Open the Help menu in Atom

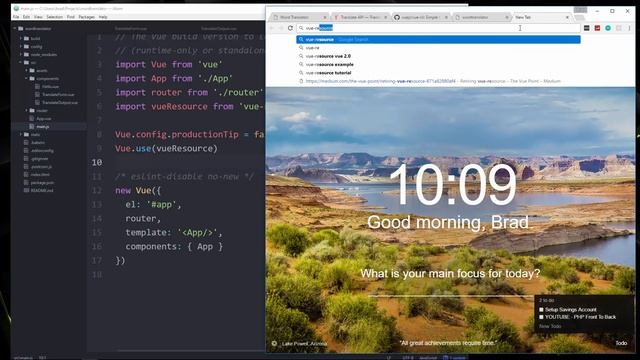point(103,17)
